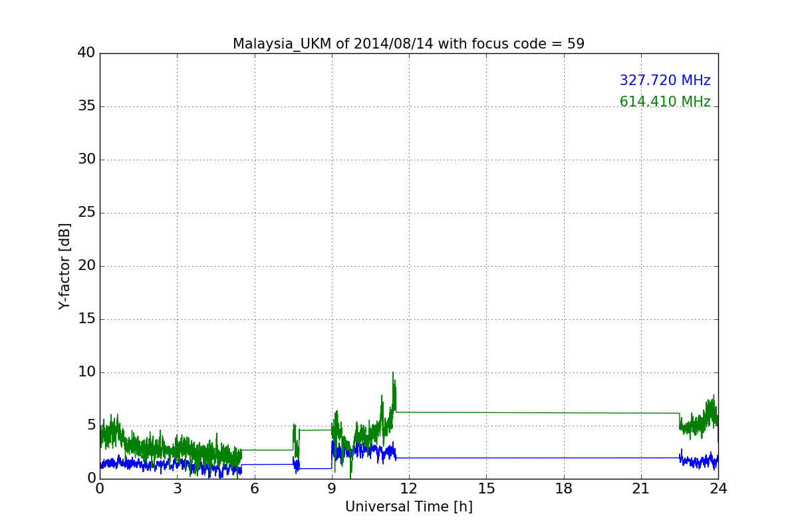Click the "Y-factor [dB]" axis label
Viewport: 798px width, 532px height.
click(x=65, y=266)
